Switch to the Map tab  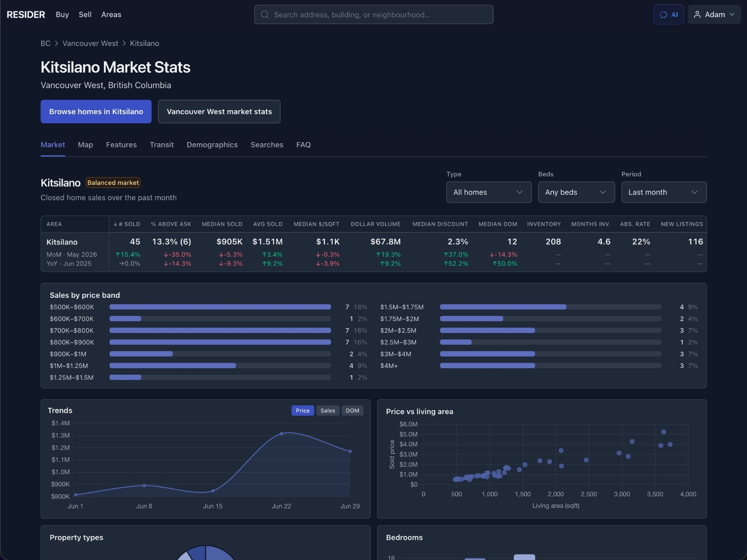pos(85,145)
